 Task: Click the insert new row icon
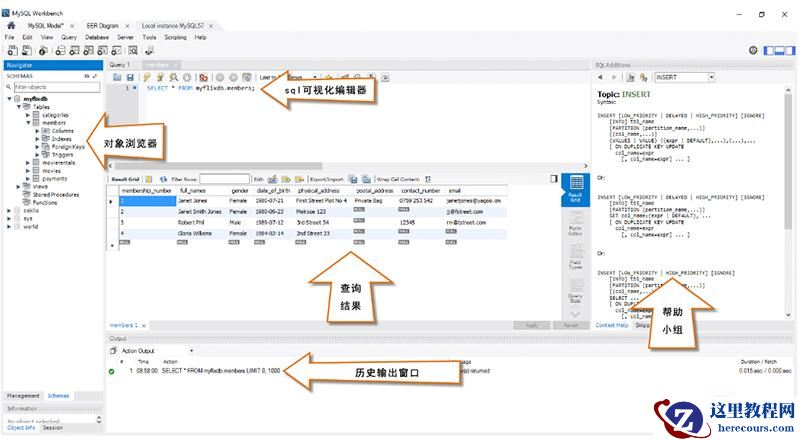tap(286, 179)
